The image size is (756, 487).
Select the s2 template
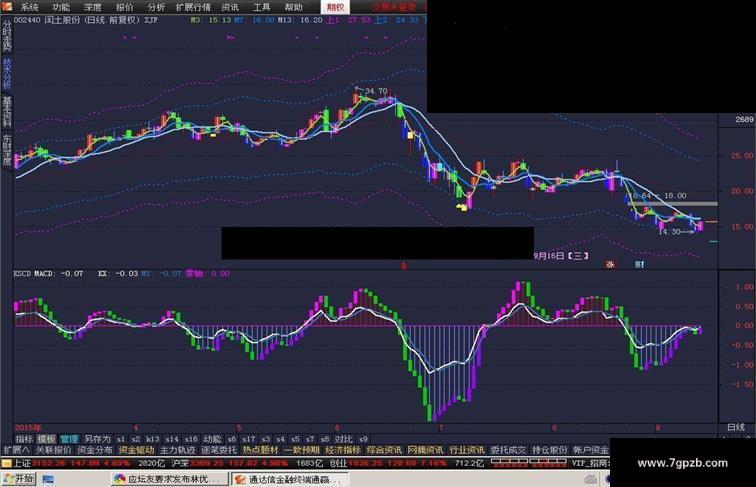[x=136, y=439]
